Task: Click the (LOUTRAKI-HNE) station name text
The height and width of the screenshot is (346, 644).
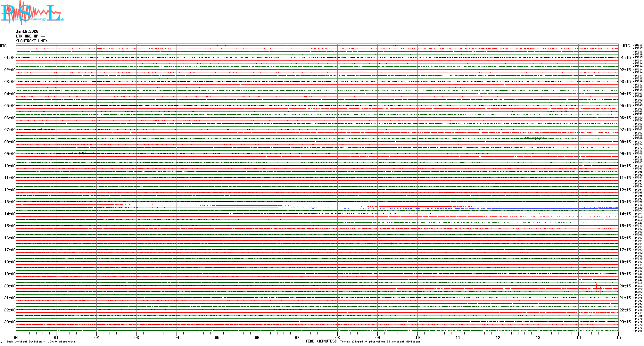Action: 31,41
